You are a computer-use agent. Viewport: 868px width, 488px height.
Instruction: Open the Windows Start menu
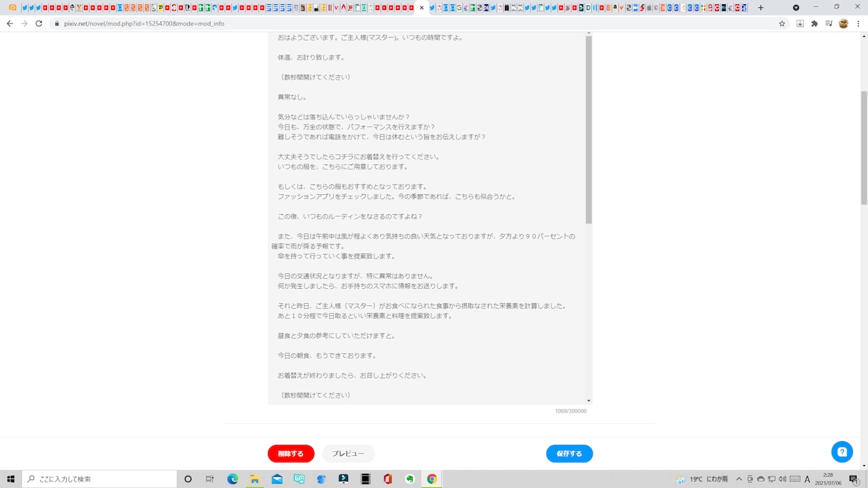pyautogui.click(x=11, y=479)
